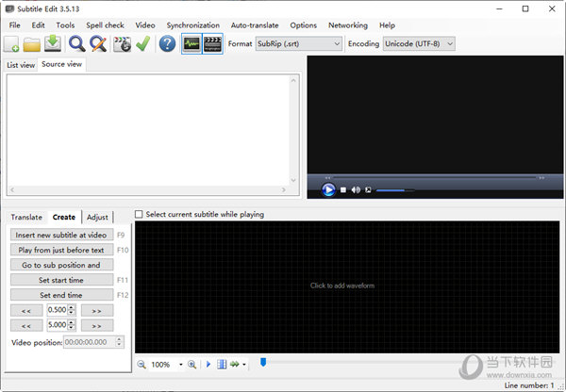Zoom in the waveform magnifier icon
Image resolution: width=566 pixels, height=392 pixels.
click(x=191, y=365)
